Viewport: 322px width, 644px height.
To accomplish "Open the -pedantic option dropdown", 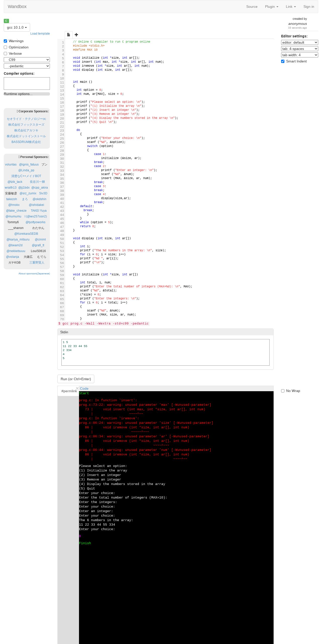I will 27,66.
